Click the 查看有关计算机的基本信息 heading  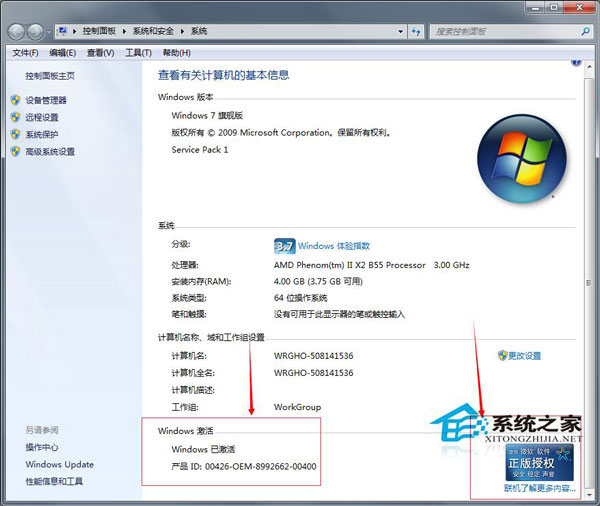[x=223, y=75]
